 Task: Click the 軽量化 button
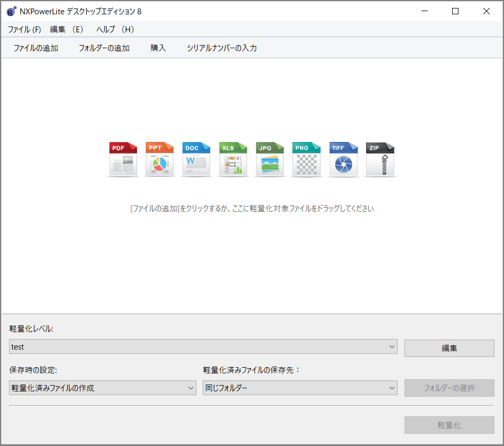449,425
